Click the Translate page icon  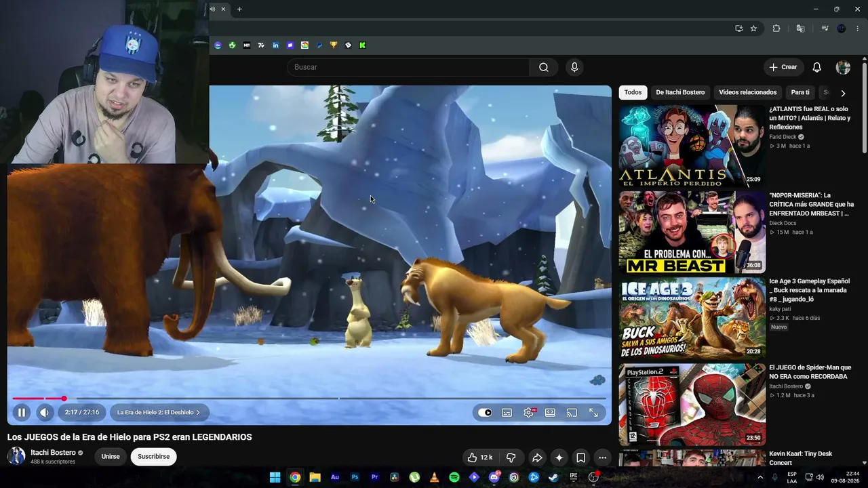click(800, 28)
